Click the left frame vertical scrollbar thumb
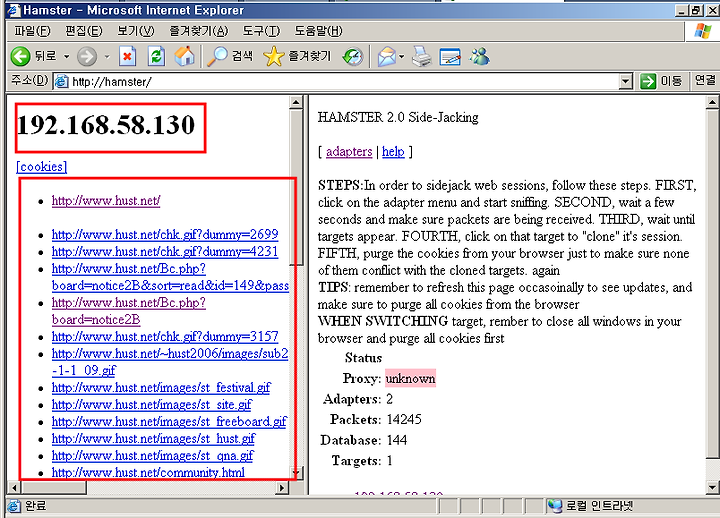Image resolution: width=720 pixels, height=518 pixels. pos(296,187)
